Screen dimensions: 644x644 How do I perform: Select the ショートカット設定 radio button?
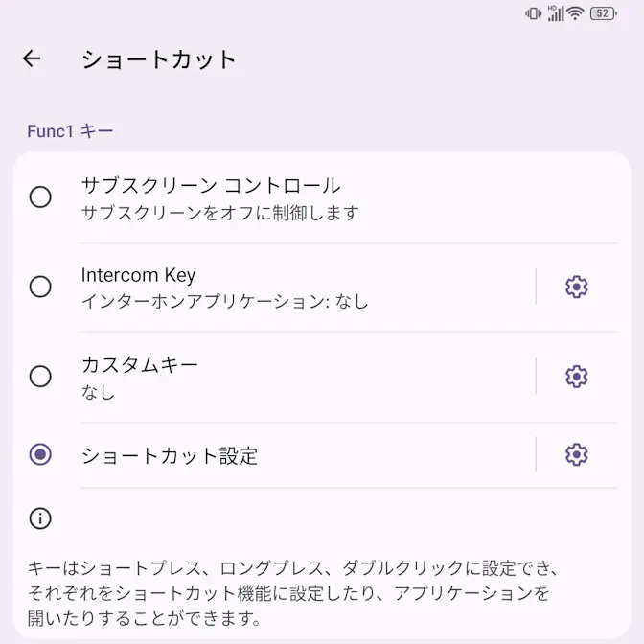pos(40,454)
